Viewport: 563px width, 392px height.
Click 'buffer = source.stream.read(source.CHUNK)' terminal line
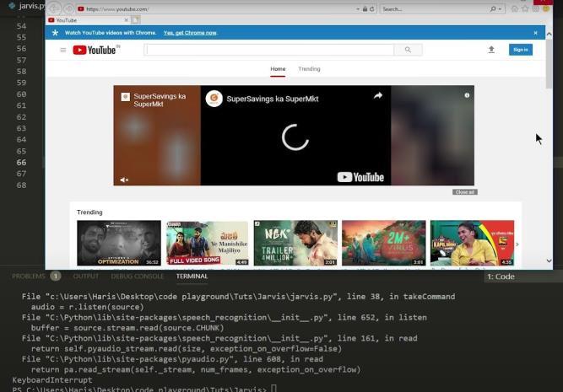tap(127, 328)
